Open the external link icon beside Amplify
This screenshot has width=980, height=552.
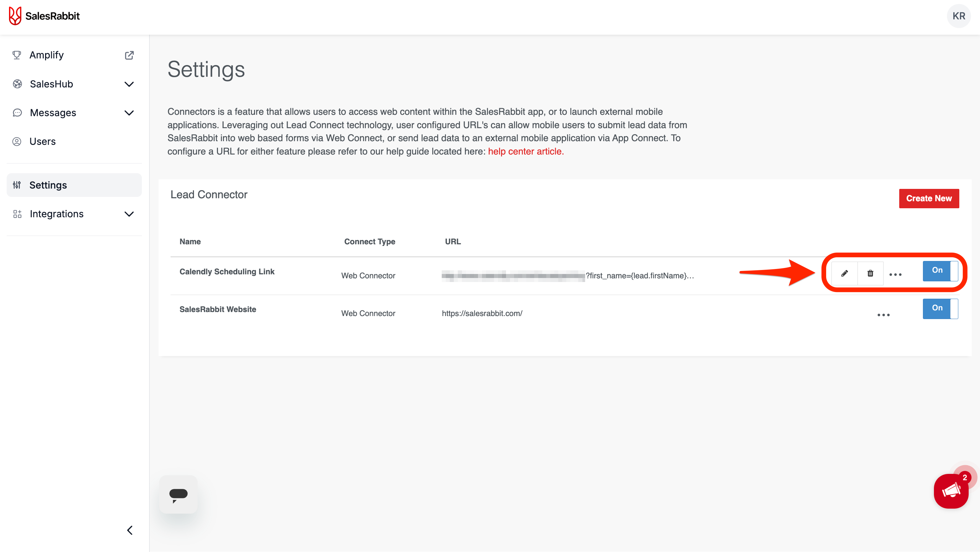coord(130,55)
